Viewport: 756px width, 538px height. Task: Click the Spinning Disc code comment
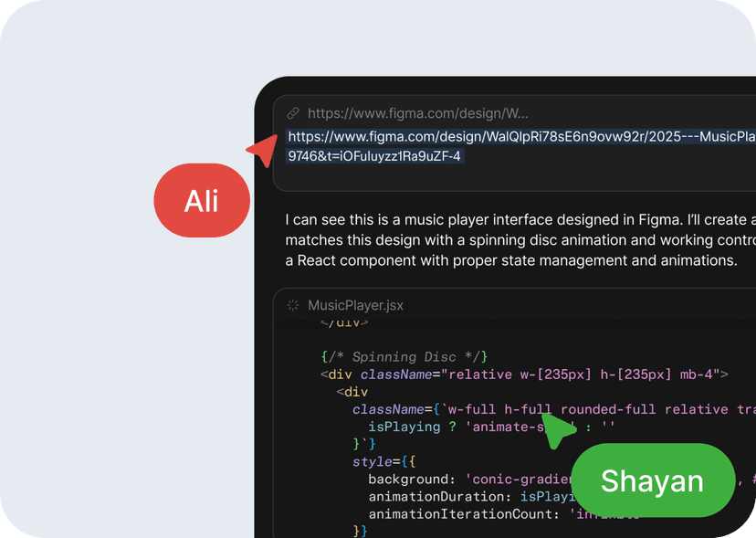pos(404,356)
